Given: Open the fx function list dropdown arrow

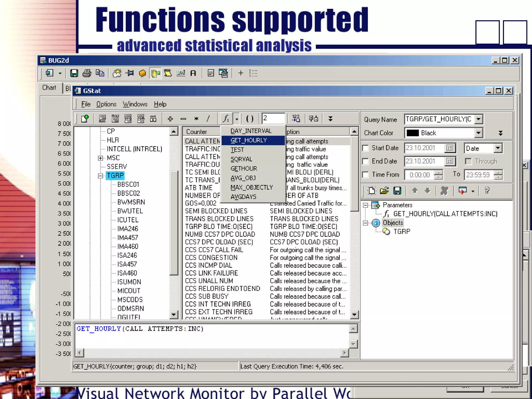Looking at the screenshot, I should 237,119.
